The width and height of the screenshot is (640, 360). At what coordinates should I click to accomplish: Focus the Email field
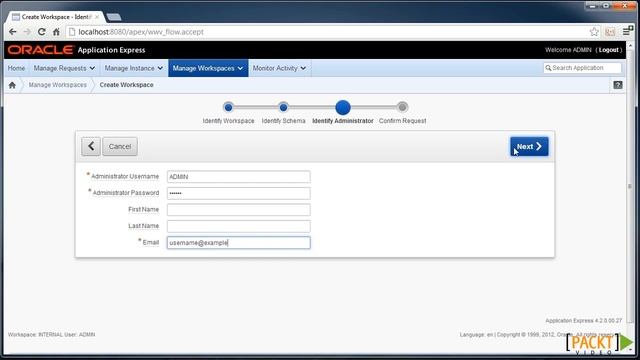[238, 242]
